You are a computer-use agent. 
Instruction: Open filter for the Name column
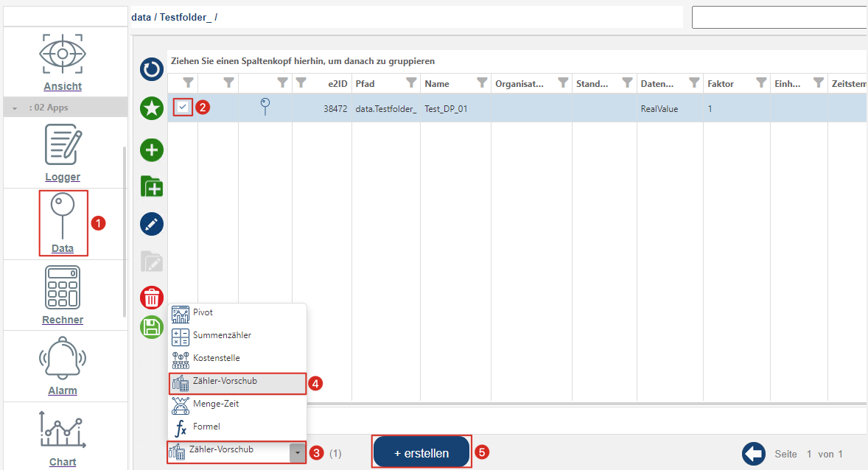click(482, 83)
